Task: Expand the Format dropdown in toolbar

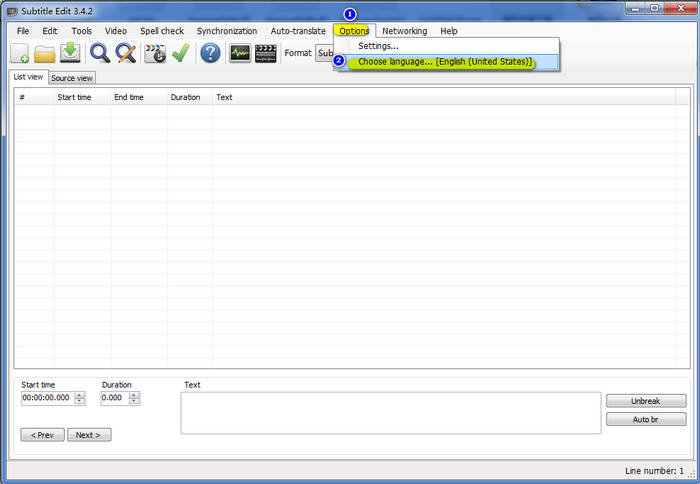Action: point(324,53)
